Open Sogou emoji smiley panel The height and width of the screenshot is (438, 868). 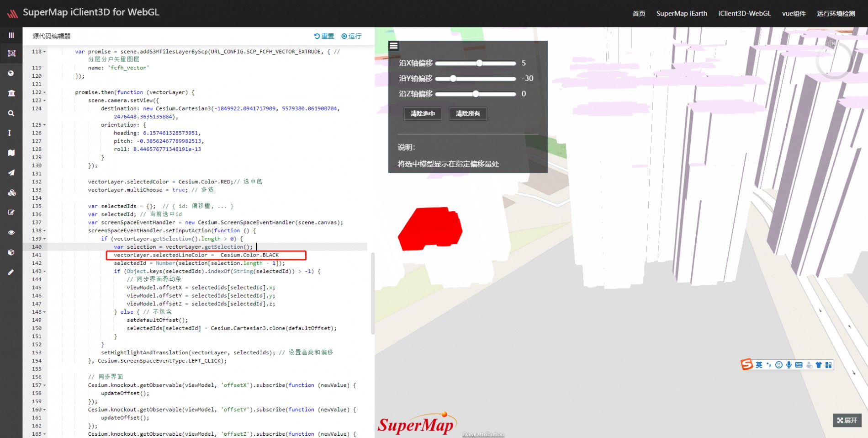tap(779, 365)
